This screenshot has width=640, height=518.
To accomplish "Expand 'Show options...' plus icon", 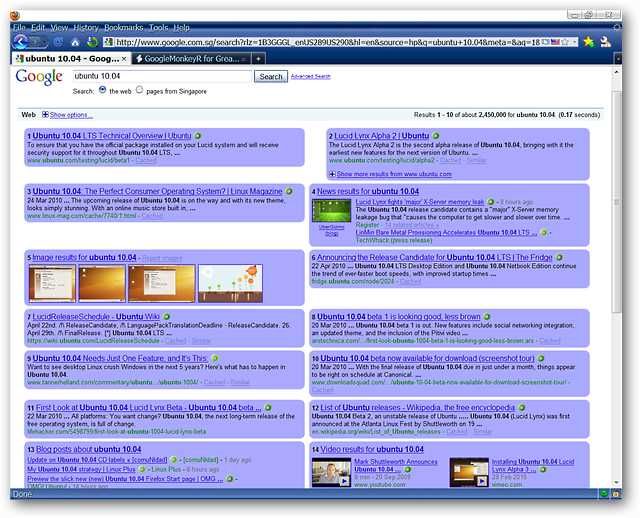I will tap(45, 115).
